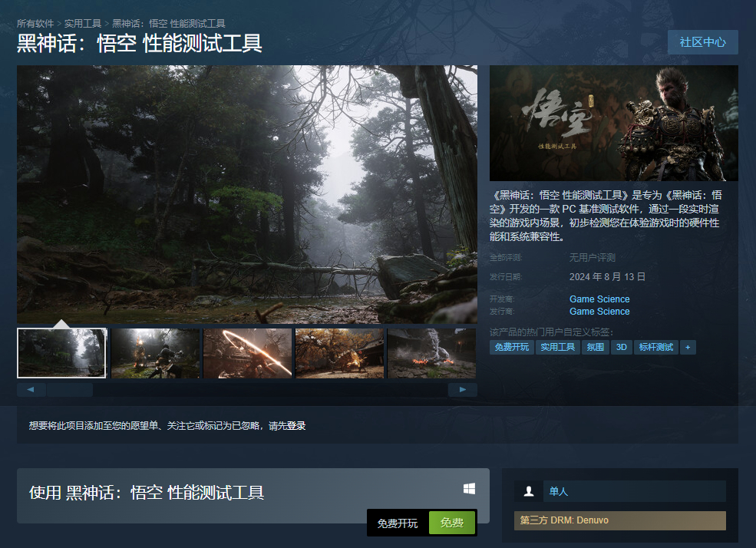Open the game title breadcrumb link
The height and width of the screenshot is (548, 756).
point(169,24)
